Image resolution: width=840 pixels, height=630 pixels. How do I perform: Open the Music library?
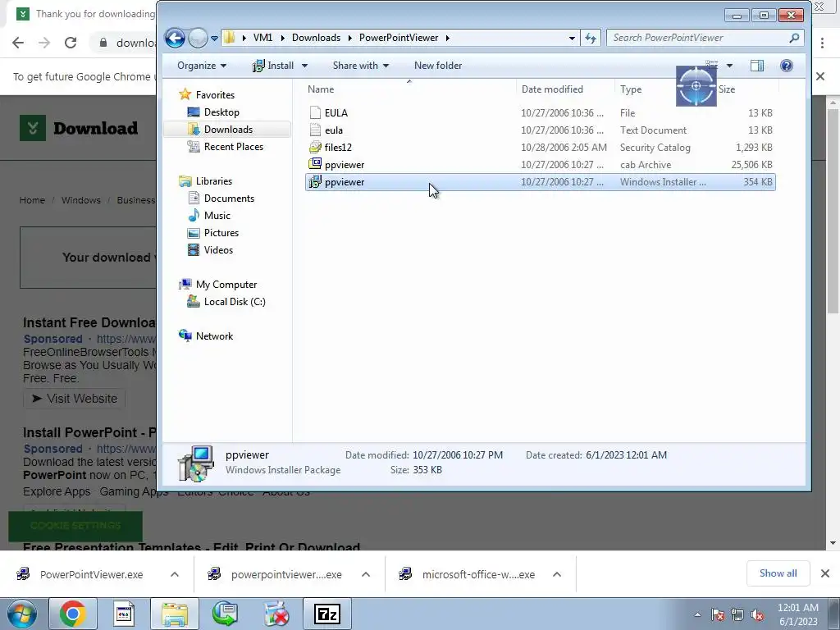pyautogui.click(x=217, y=216)
